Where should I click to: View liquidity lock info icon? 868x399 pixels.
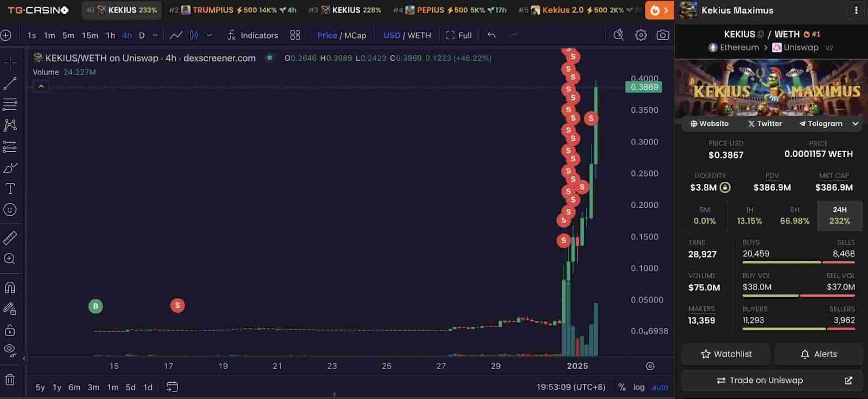click(725, 187)
